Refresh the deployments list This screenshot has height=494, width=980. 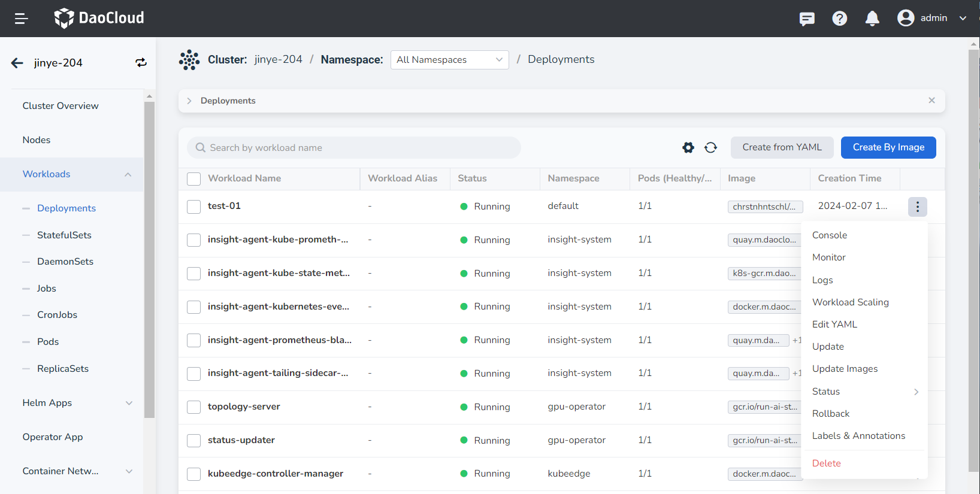pyautogui.click(x=710, y=148)
